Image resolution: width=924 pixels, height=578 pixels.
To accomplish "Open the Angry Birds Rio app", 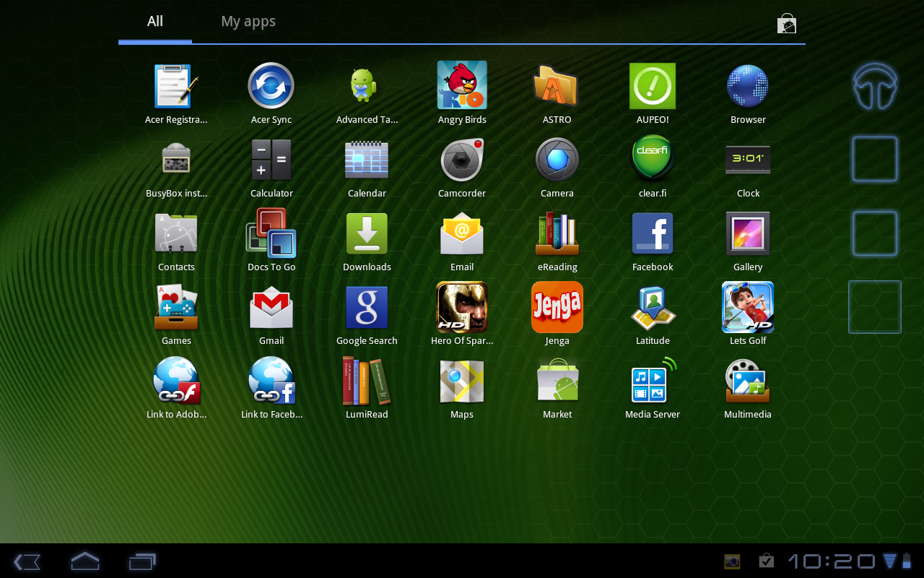I will (462, 86).
